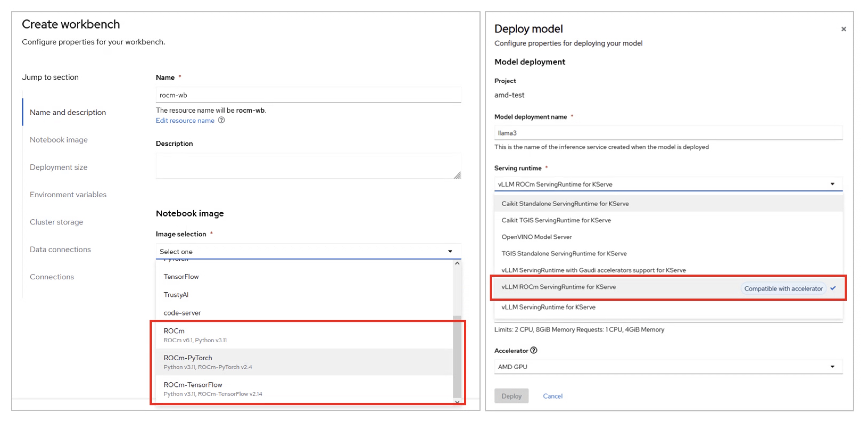Click the Model deployment name field
Viewport: 868px width, 425px height.
668,133
